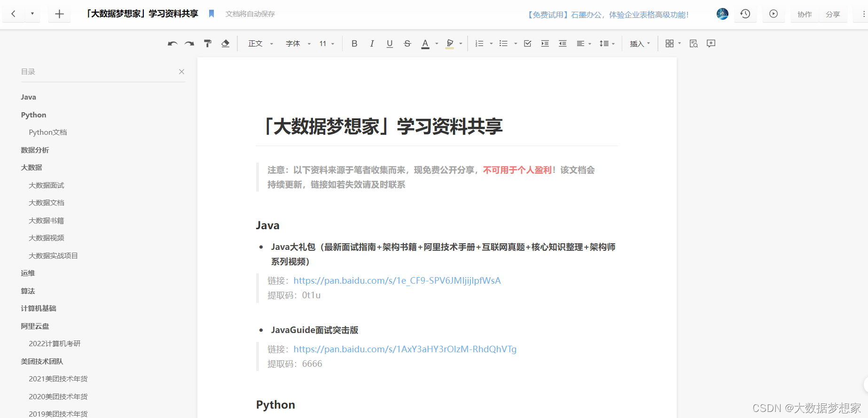Screen dimensions: 868x418
Task: Toggle bold formatting
Action: 354,44
